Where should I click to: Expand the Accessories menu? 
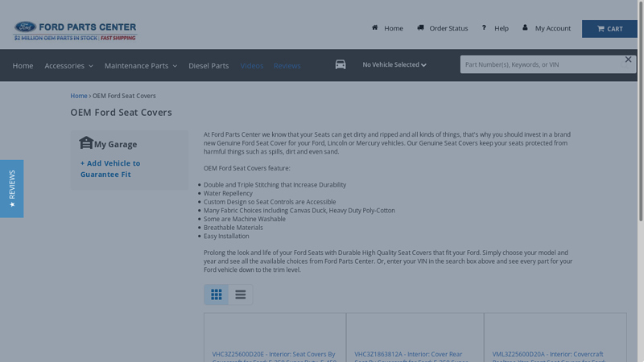coord(68,66)
